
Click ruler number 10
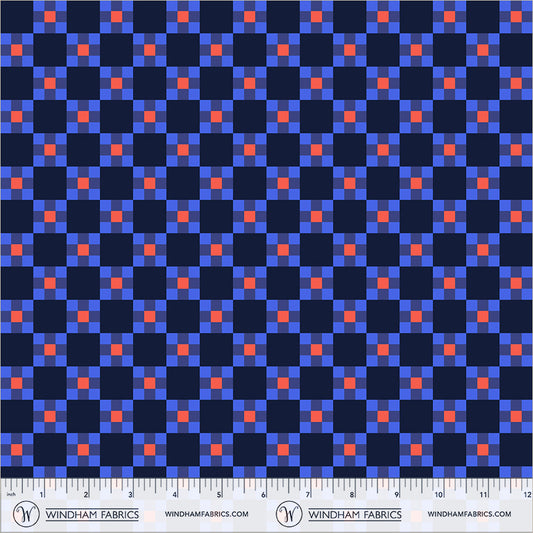pyautogui.click(x=439, y=495)
